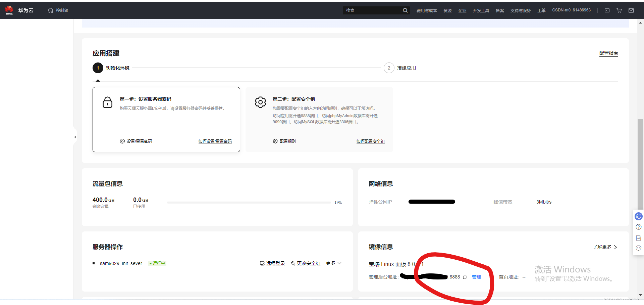Click 更改安全组 change security group
The height and width of the screenshot is (305, 644).
tap(306, 263)
